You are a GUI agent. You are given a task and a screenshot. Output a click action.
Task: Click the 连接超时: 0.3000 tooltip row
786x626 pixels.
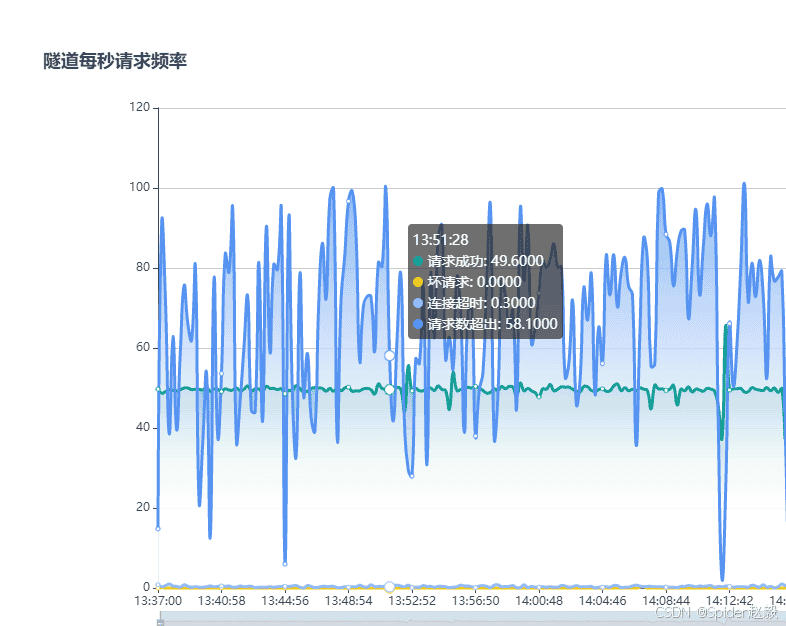(481, 303)
